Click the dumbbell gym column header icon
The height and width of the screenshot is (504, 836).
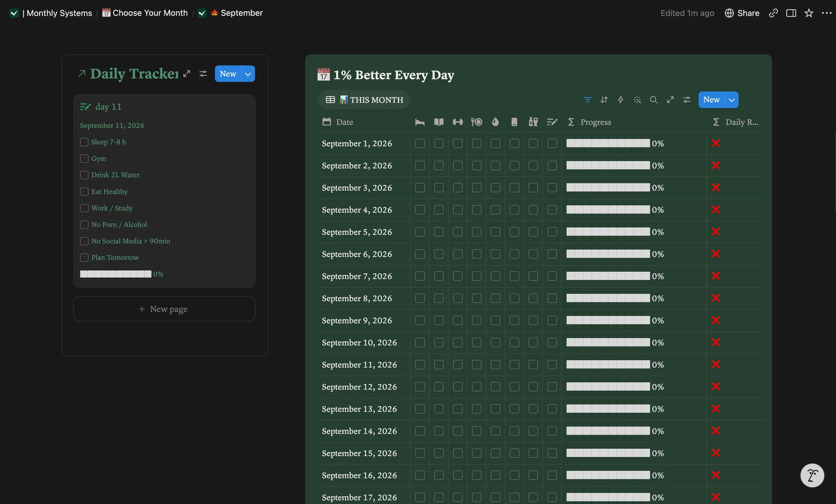458,122
